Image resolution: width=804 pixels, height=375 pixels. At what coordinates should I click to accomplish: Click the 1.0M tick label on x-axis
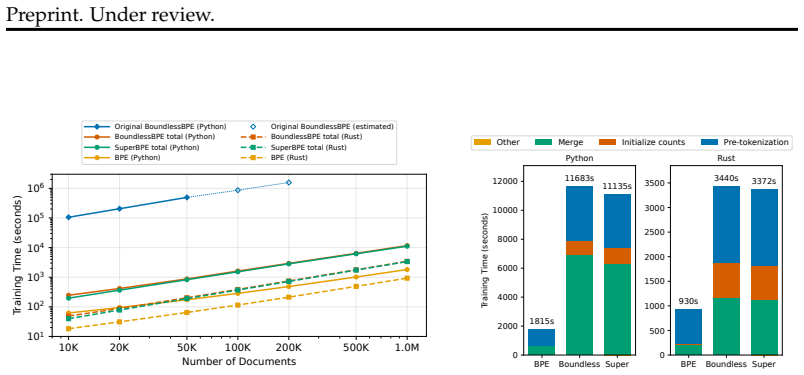point(408,347)
